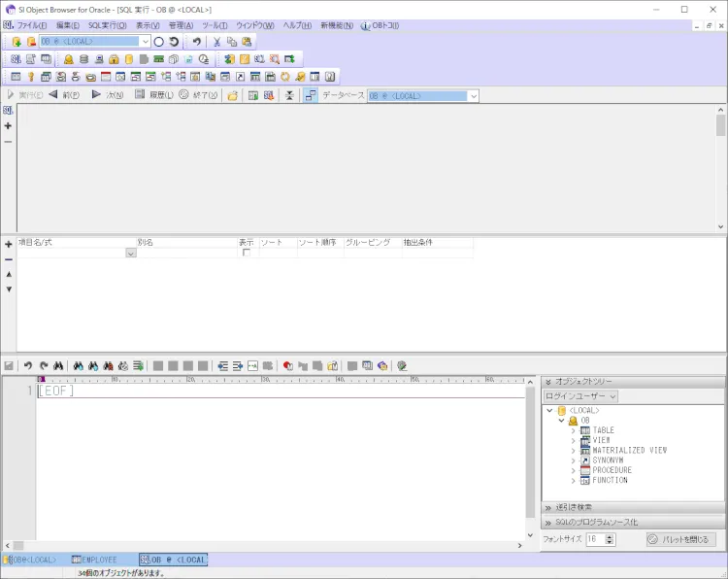This screenshot has height=579, width=728.
Task: Click the empty circle toggle beside the connection combo box
Action: (159, 42)
